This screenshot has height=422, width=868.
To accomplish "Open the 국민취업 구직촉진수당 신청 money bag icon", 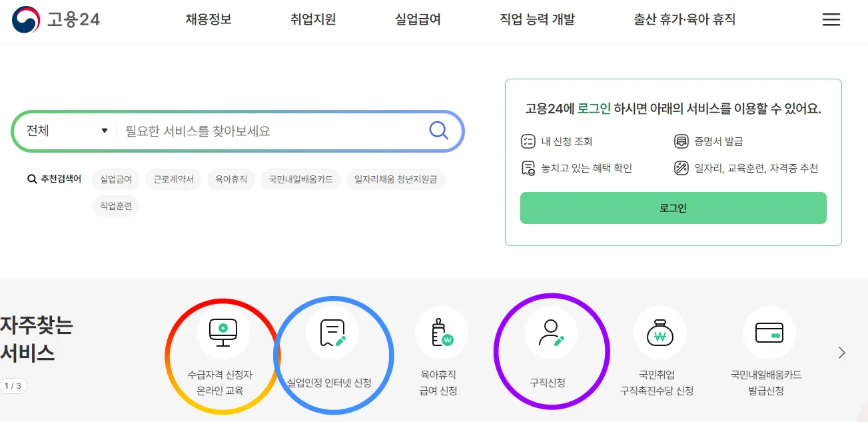I will (x=660, y=330).
